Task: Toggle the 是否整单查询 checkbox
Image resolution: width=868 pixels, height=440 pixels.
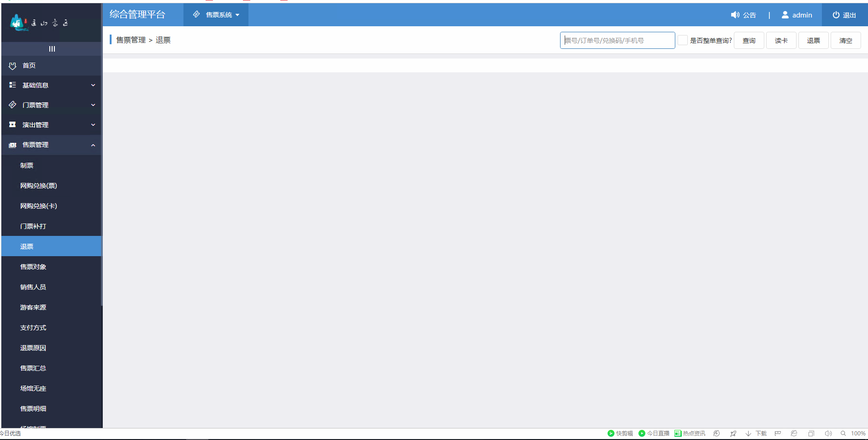Action: (683, 41)
